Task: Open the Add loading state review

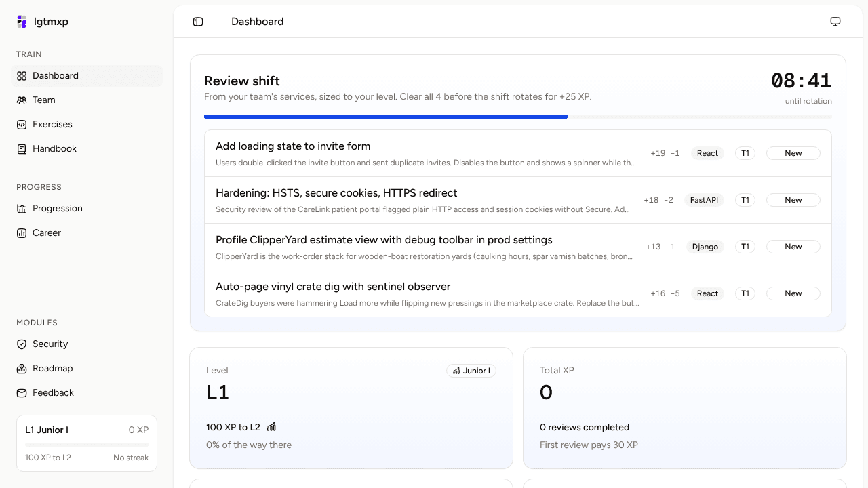Action: point(518,153)
